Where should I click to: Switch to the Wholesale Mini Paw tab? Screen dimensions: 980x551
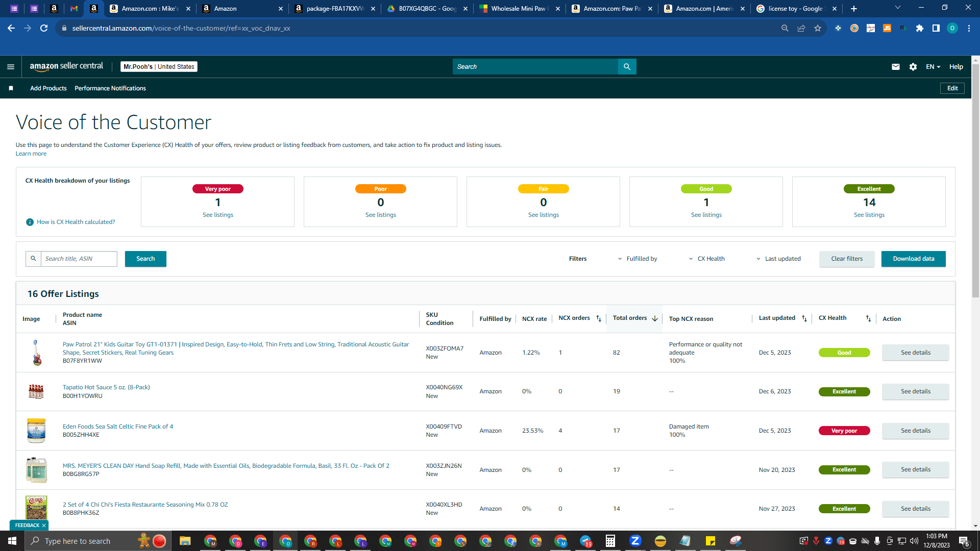[x=520, y=9]
